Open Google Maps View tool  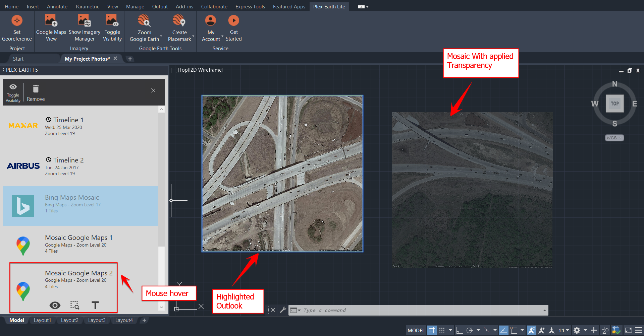click(51, 21)
